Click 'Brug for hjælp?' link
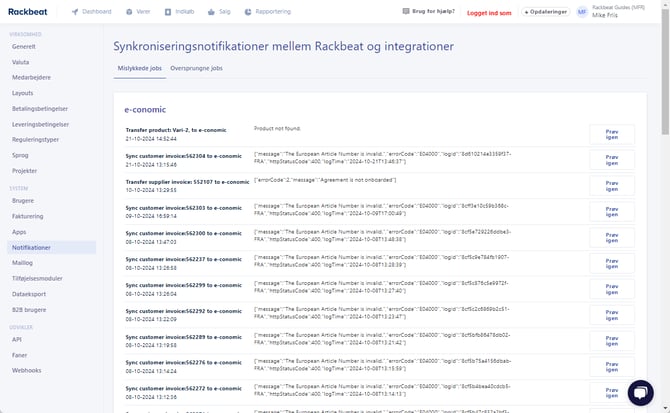 (x=433, y=11)
